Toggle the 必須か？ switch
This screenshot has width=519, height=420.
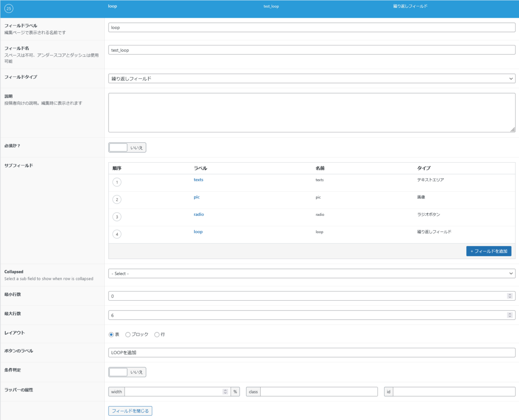click(127, 147)
